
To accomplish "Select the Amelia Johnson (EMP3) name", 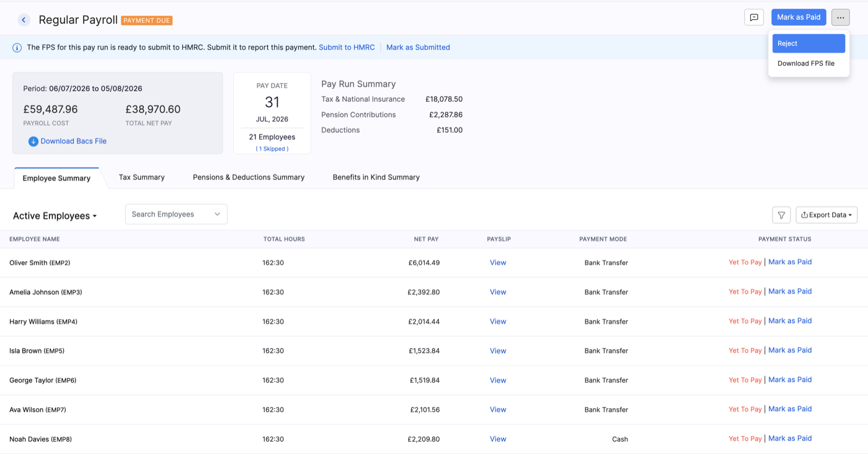I will tap(46, 292).
